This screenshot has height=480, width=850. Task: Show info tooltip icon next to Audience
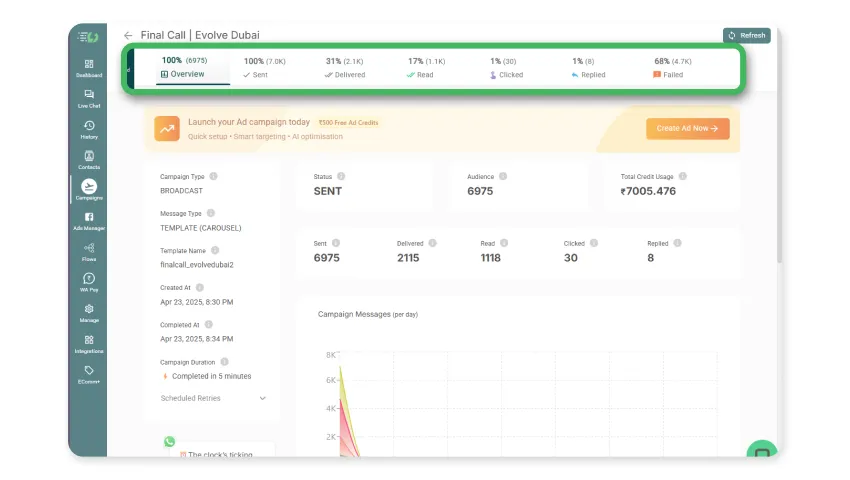tap(503, 176)
